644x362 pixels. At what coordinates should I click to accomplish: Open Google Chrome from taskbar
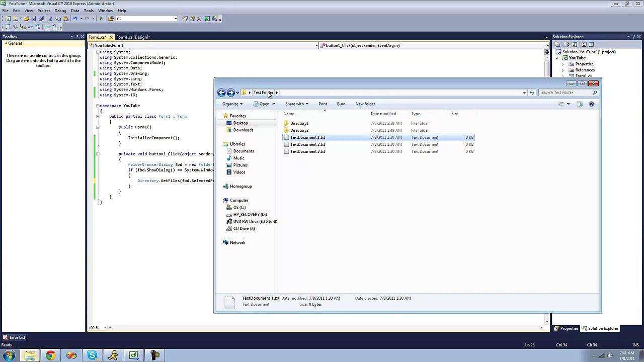click(50, 355)
